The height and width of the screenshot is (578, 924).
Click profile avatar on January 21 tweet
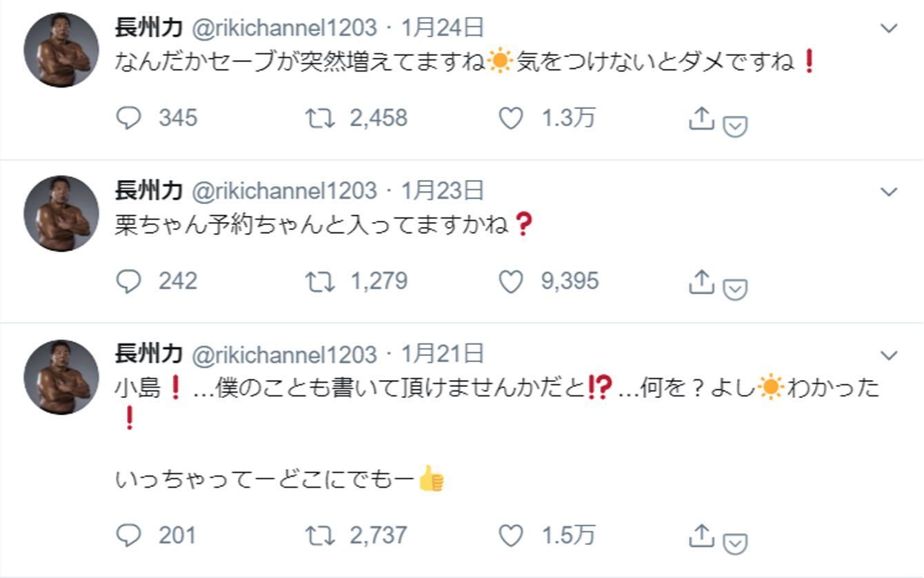61,377
